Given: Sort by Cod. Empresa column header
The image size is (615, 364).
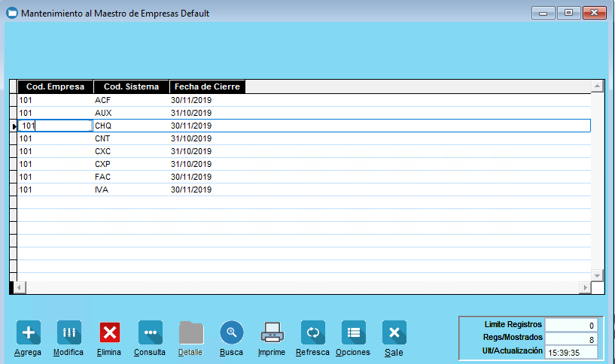Looking at the screenshot, I should click(55, 87).
